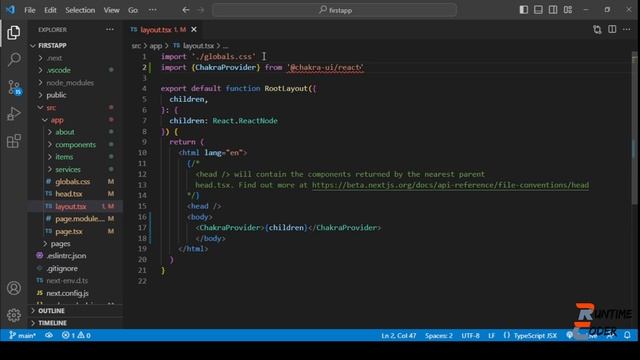Viewport: 640px width, 360px height.
Task: Open page.tsx in the explorer
Action: coord(76,231)
